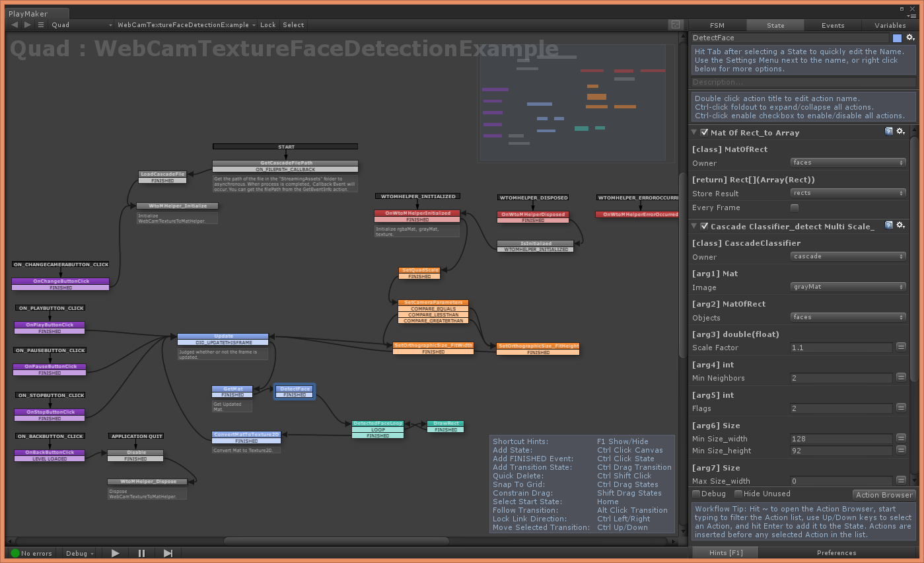Screen dimensions: 924x563
Task: Click the Scale Factor field showing 1.1
Action: point(841,348)
